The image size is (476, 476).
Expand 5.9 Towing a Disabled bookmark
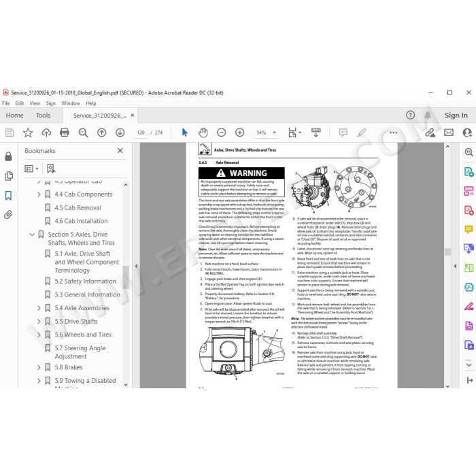[x=39, y=381]
